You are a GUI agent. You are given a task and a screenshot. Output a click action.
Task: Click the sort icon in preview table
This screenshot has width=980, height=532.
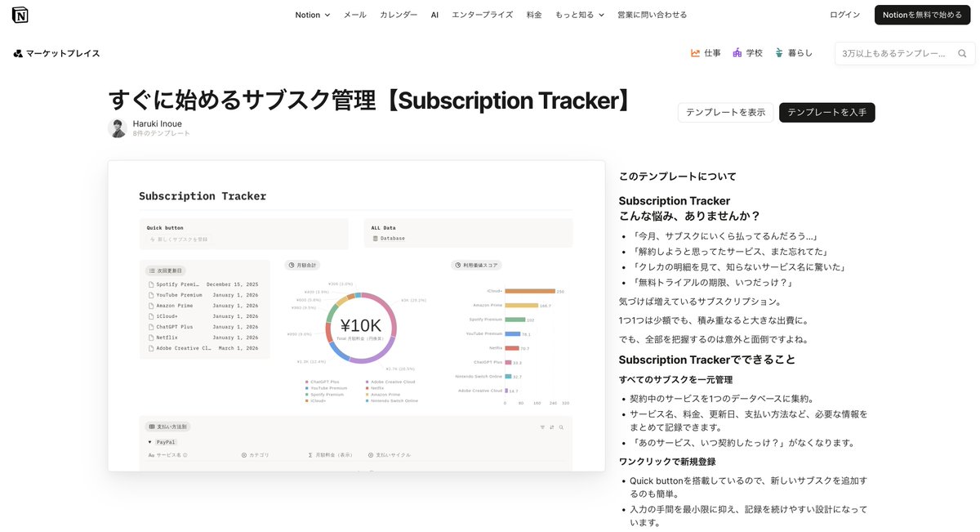[552, 427]
